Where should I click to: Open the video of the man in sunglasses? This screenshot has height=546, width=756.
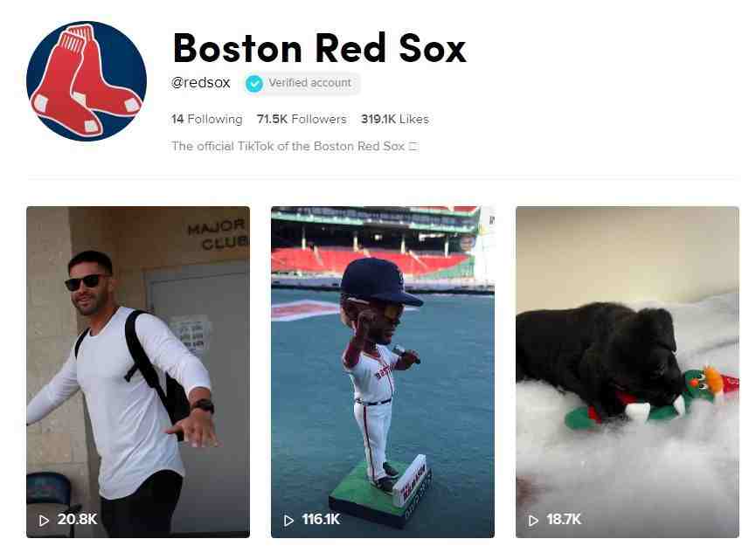point(138,372)
